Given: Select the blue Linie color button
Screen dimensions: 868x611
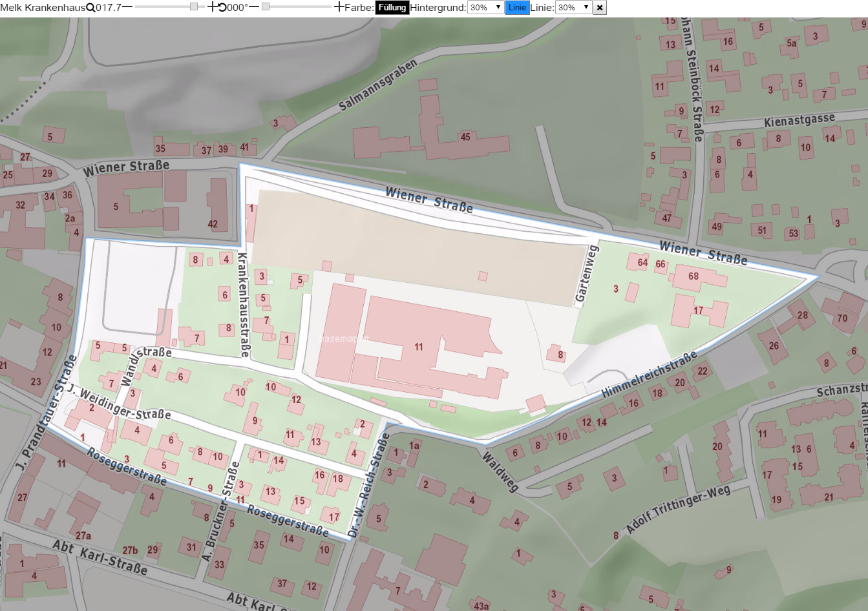Looking at the screenshot, I should click(517, 8).
